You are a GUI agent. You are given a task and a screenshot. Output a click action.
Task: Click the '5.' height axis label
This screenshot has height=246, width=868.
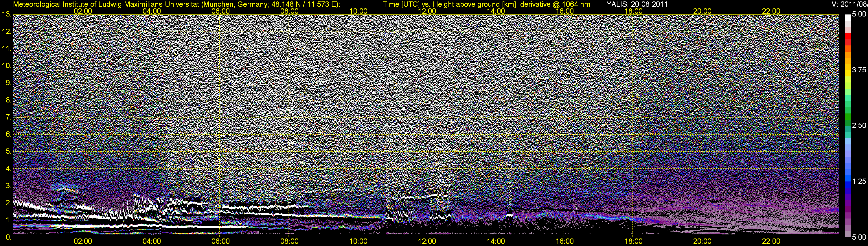(8, 151)
